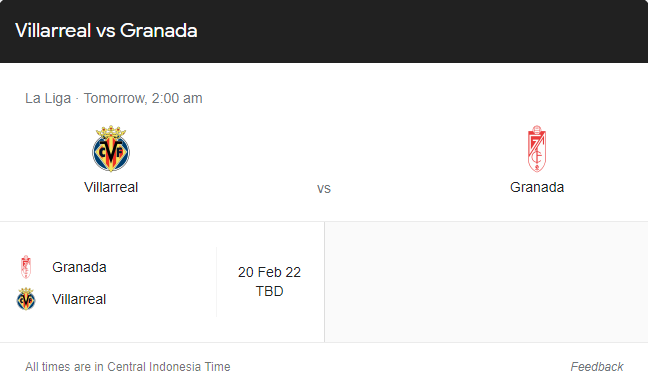The image size is (648, 387).
Task: Select the Granada team name under crest
Action: [x=537, y=187]
